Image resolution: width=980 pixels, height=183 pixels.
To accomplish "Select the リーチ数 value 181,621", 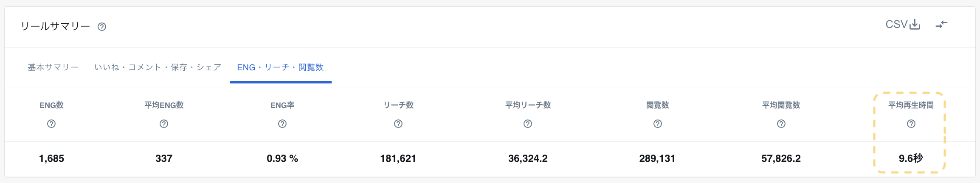I will [x=398, y=158].
